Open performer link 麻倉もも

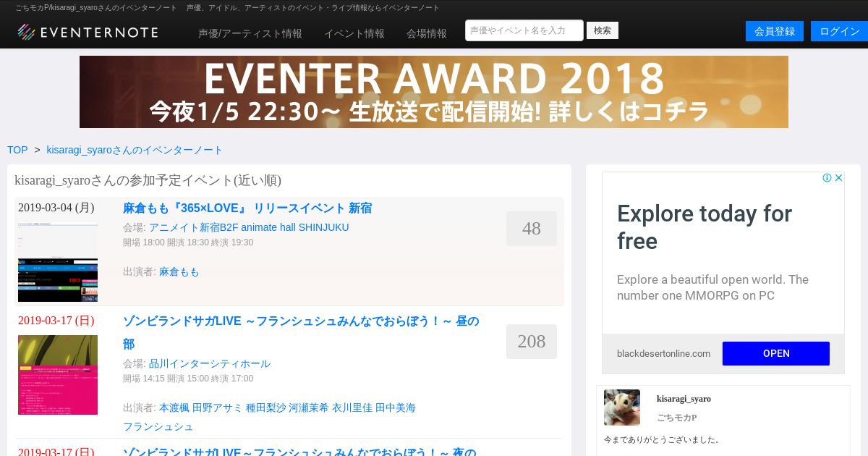pyautogui.click(x=179, y=271)
